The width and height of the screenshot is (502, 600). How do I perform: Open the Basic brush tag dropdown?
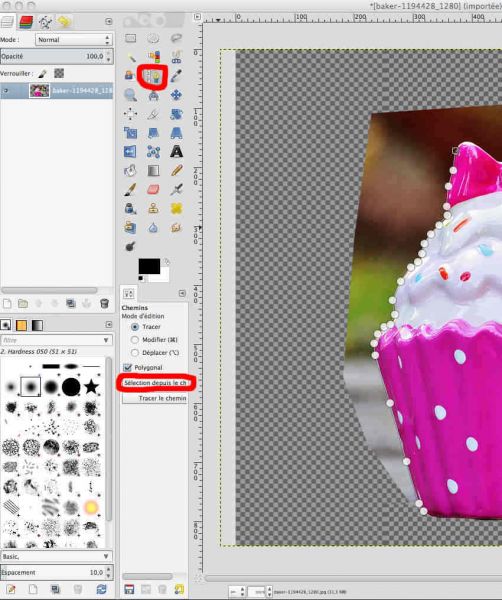(x=56, y=556)
